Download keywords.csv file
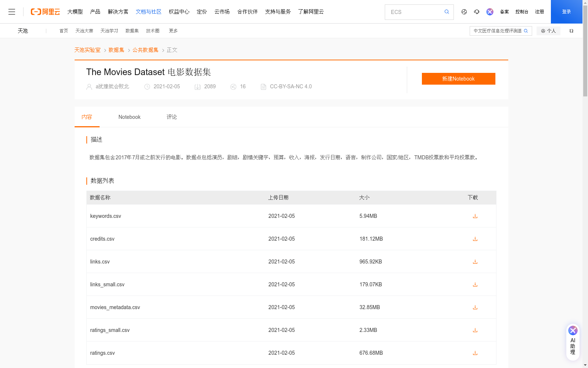 [x=475, y=216]
